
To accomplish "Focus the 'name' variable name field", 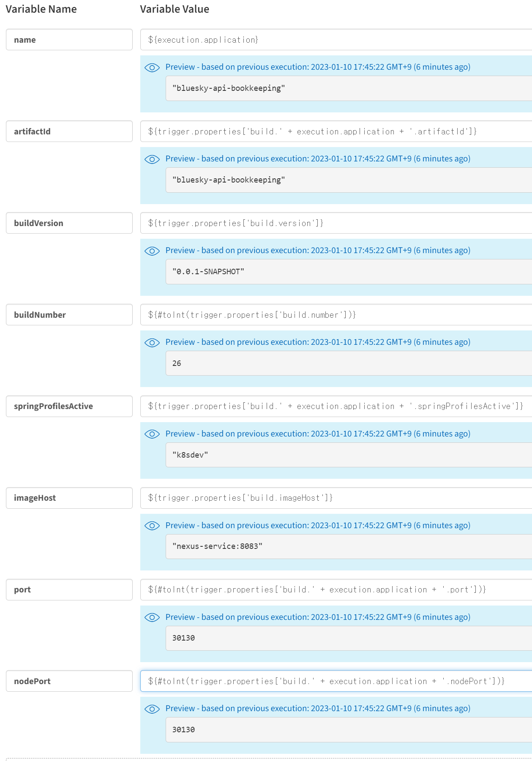I will coord(69,40).
